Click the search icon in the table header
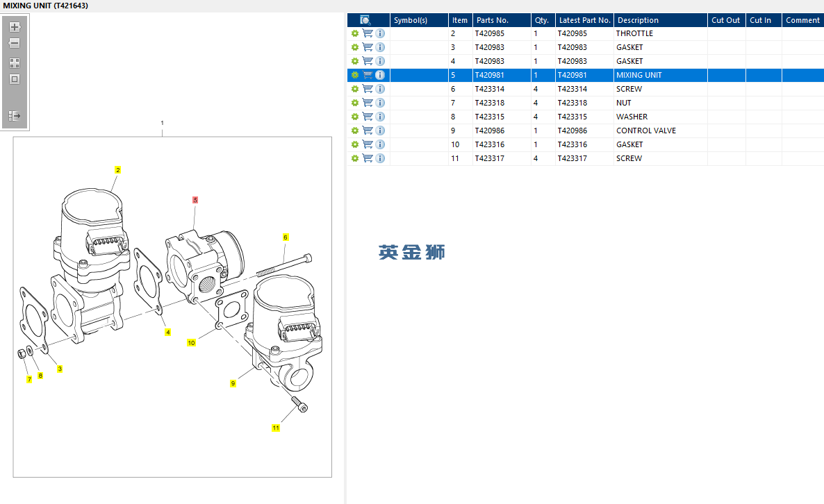Image resolution: width=824 pixels, height=504 pixels. (365, 20)
